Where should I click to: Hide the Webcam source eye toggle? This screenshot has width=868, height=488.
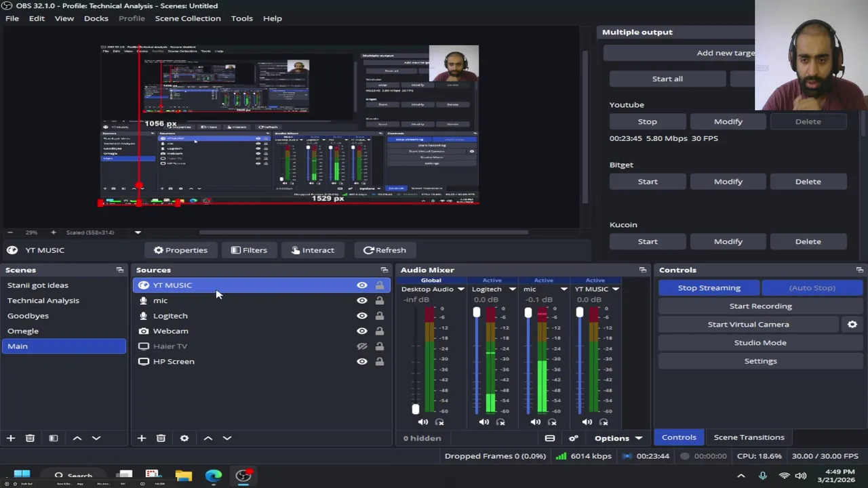point(362,331)
